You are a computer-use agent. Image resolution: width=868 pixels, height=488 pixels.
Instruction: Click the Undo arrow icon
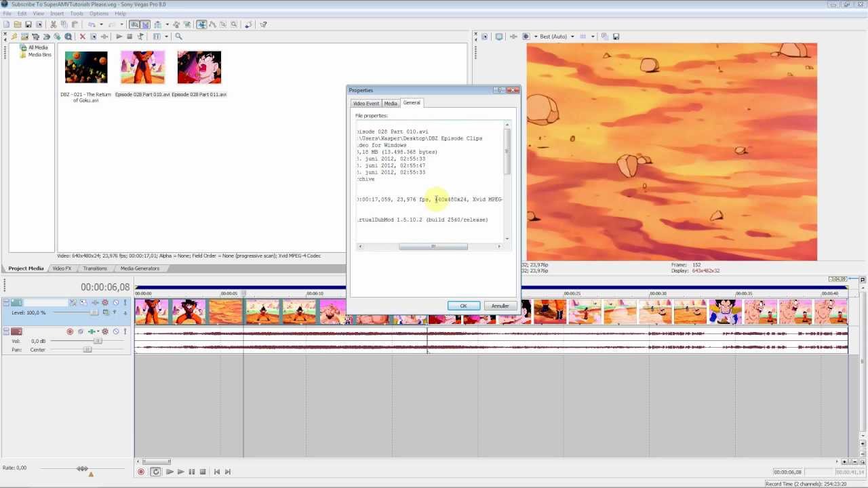pyautogui.click(x=92, y=24)
